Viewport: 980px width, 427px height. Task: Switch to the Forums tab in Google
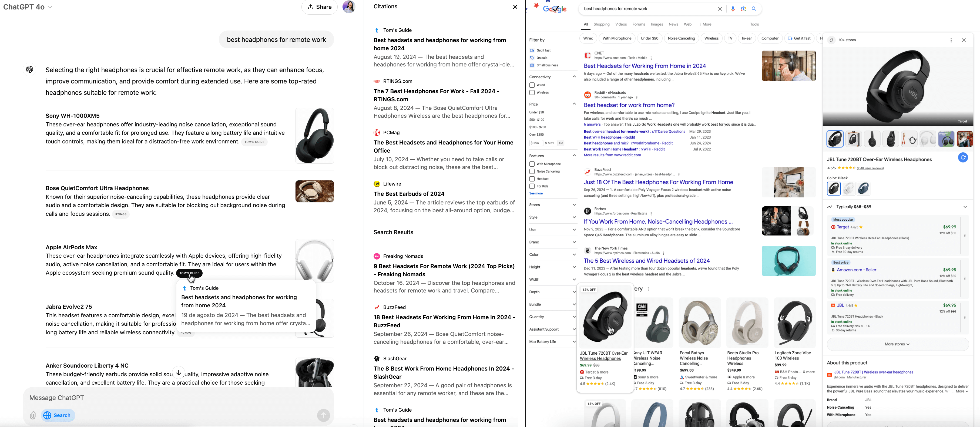[639, 24]
